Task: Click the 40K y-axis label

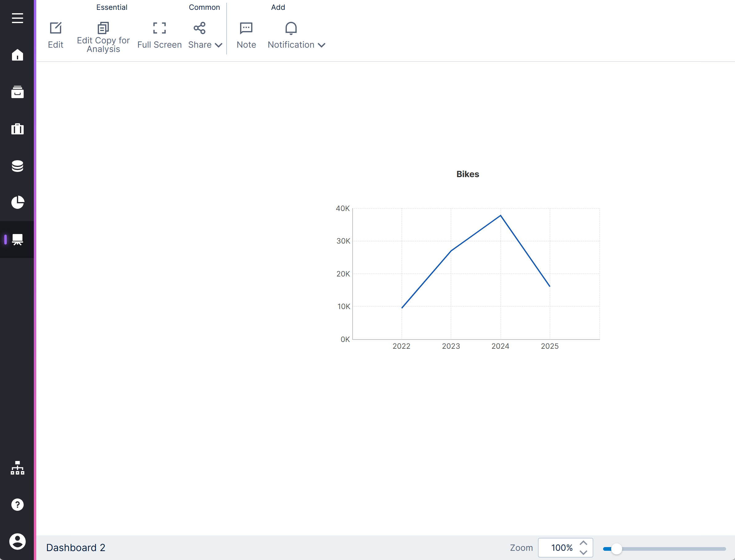Action: (342, 208)
